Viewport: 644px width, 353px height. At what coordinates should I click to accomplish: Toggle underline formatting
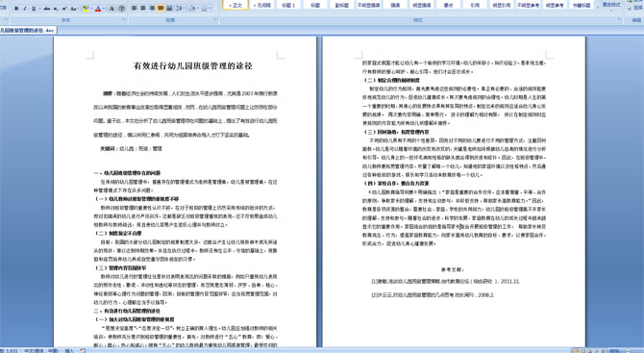[34, 9]
